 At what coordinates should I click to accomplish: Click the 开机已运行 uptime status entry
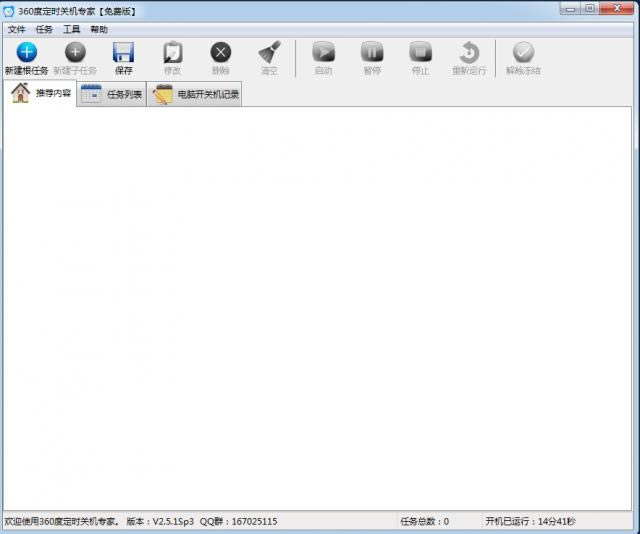point(530,521)
